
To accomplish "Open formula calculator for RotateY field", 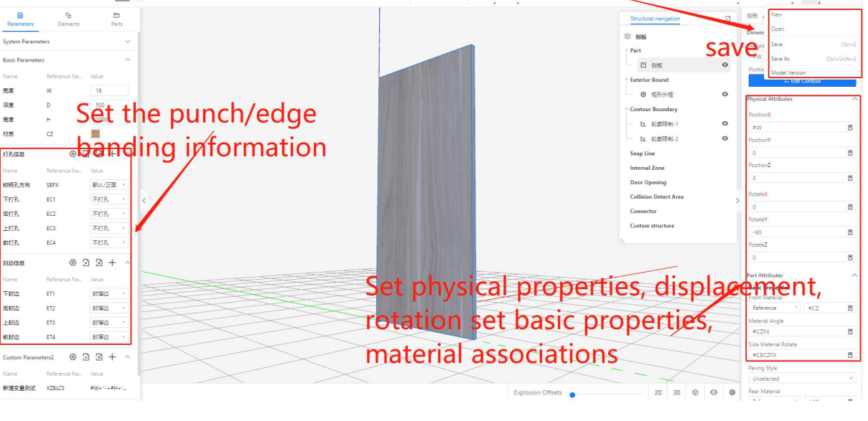I will tap(850, 232).
